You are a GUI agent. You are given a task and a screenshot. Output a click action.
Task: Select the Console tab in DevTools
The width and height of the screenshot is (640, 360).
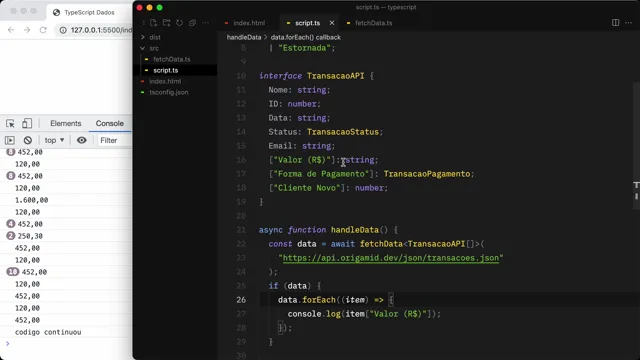pos(109,123)
